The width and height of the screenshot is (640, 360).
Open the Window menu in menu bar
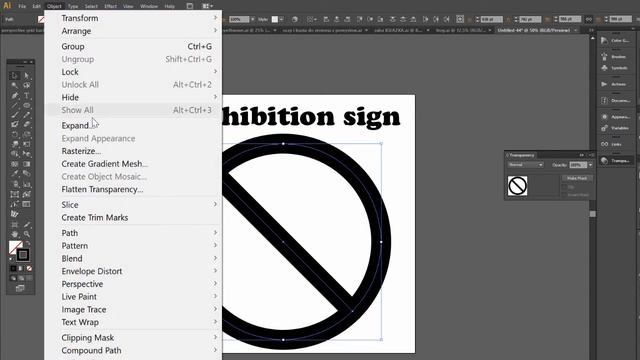point(149,6)
